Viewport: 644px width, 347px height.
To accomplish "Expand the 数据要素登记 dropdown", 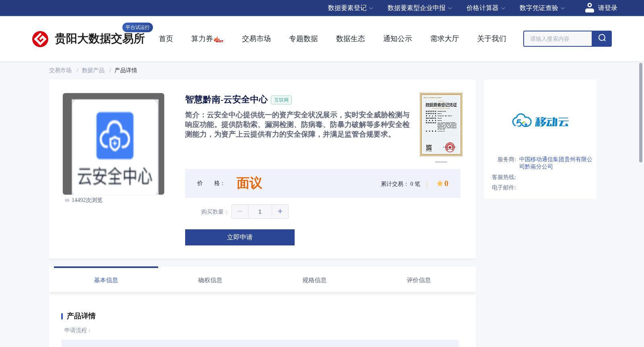I will pyautogui.click(x=351, y=8).
